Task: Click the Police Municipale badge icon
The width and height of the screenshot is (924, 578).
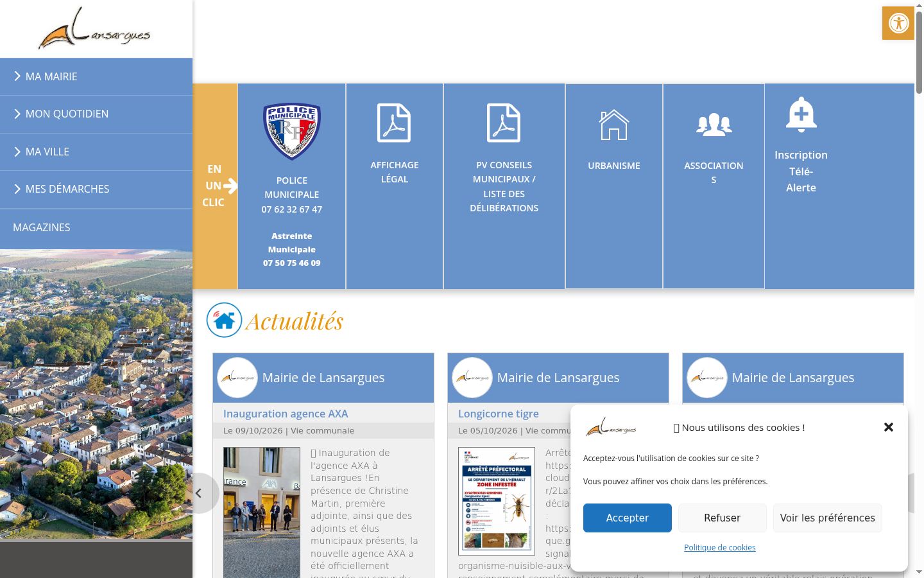Action: [x=292, y=131]
